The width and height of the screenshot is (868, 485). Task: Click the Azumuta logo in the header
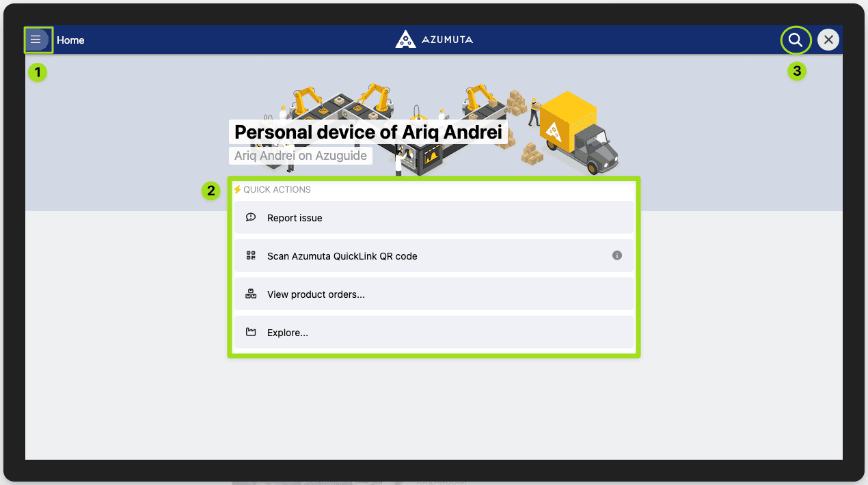[434, 40]
